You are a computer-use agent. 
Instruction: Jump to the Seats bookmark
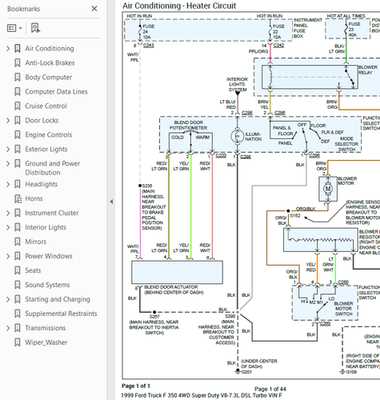[x=33, y=271]
